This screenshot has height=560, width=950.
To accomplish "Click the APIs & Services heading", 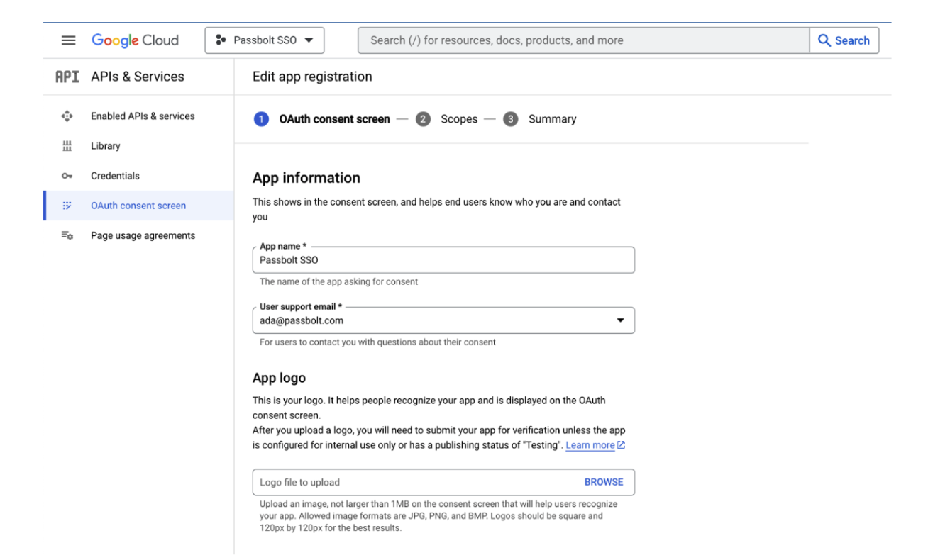I will pos(138,77).
